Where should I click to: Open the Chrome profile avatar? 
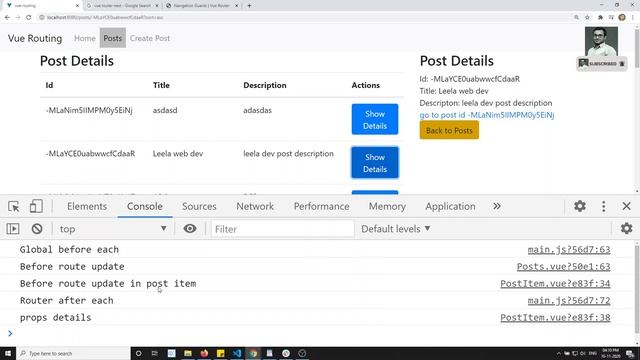[x=622, y=17]
